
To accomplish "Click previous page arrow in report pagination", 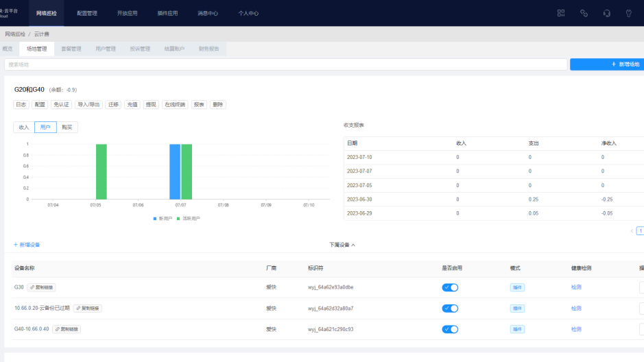I will (631, 231).
